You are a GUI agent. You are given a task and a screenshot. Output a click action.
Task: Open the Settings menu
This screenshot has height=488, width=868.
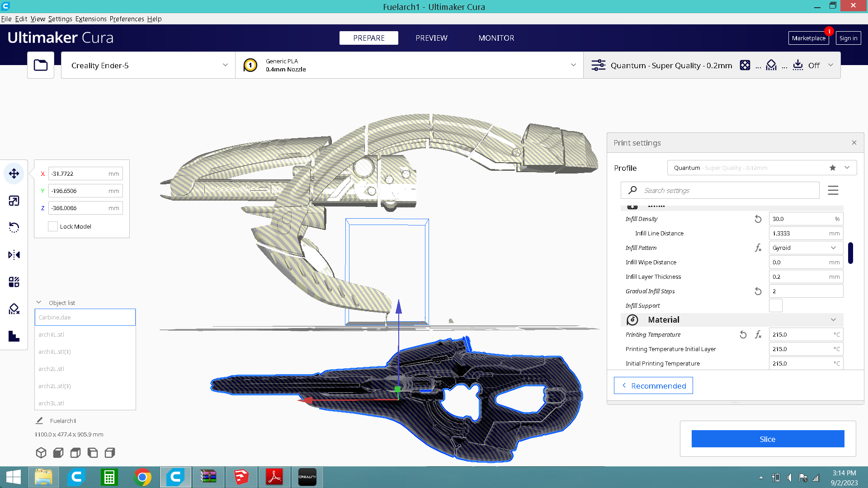pos(60,19)
